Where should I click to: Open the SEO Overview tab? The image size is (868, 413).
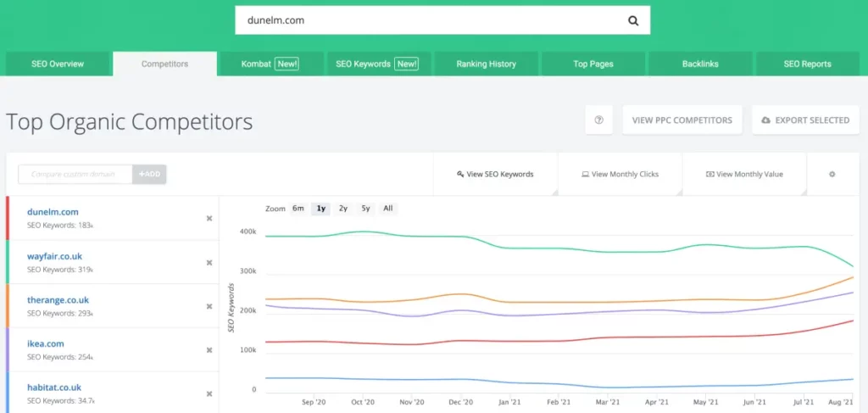click(58, 64)
